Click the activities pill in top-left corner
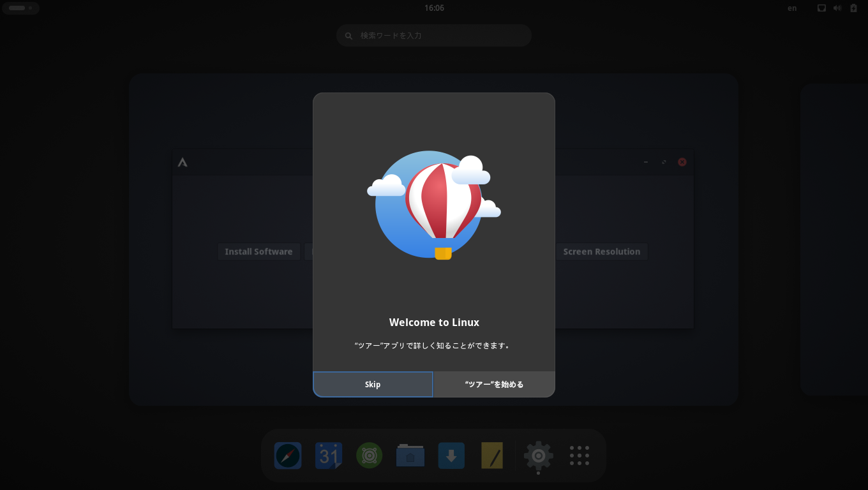The width and height of the screenshot is (868, 490). pyautogui.click(x=21, y=8)
